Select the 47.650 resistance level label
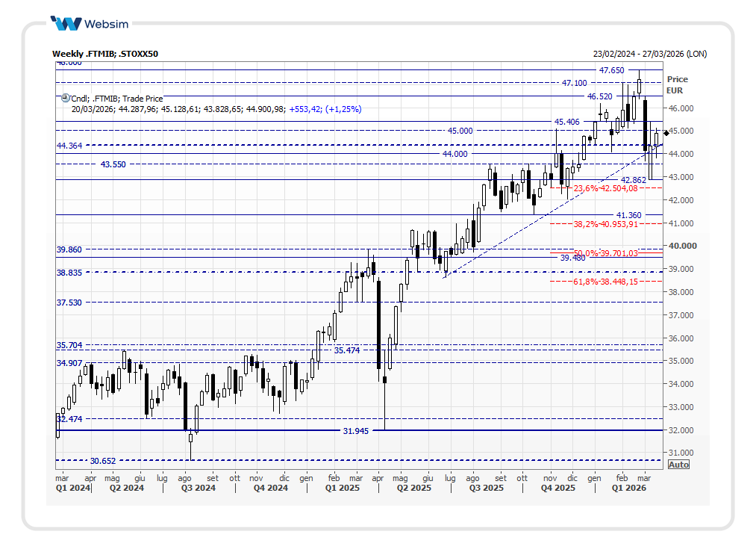Screen dimensions: 756x552 point(612,70)
